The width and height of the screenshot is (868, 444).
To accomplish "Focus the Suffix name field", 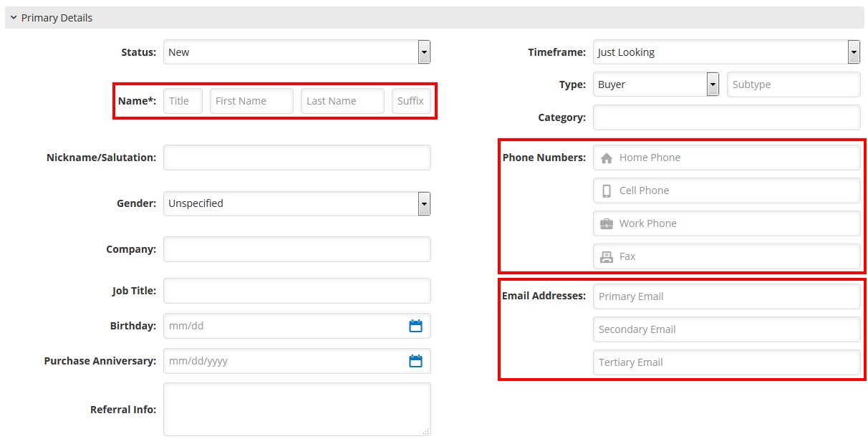I will point(412,101).
